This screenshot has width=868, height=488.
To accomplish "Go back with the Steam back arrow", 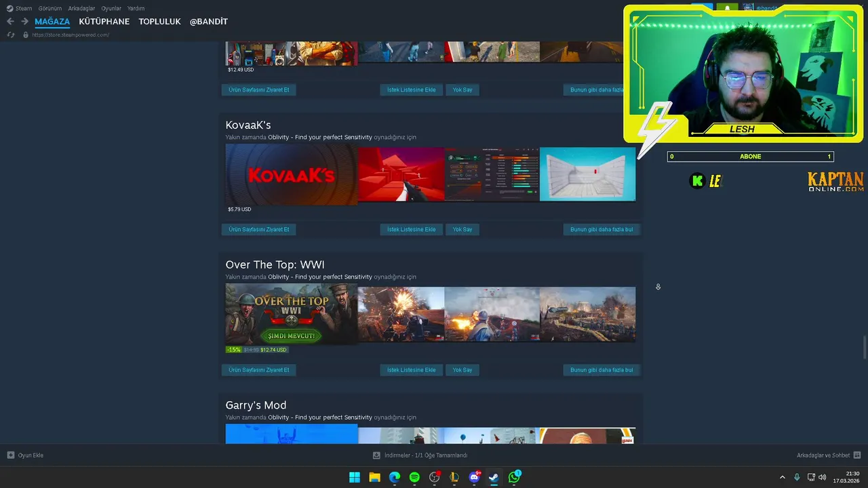I will 10,22.
